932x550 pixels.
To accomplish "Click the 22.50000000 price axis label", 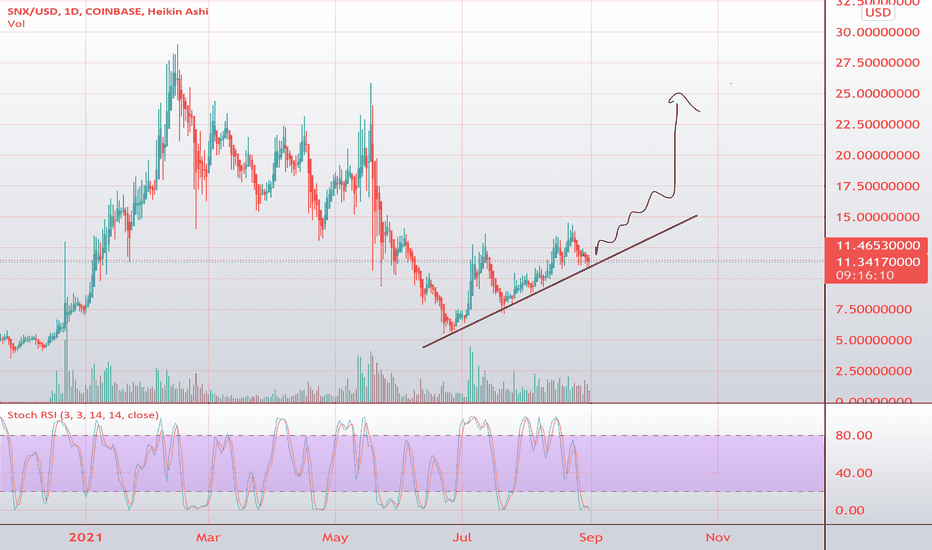I will tap(877, 125).
